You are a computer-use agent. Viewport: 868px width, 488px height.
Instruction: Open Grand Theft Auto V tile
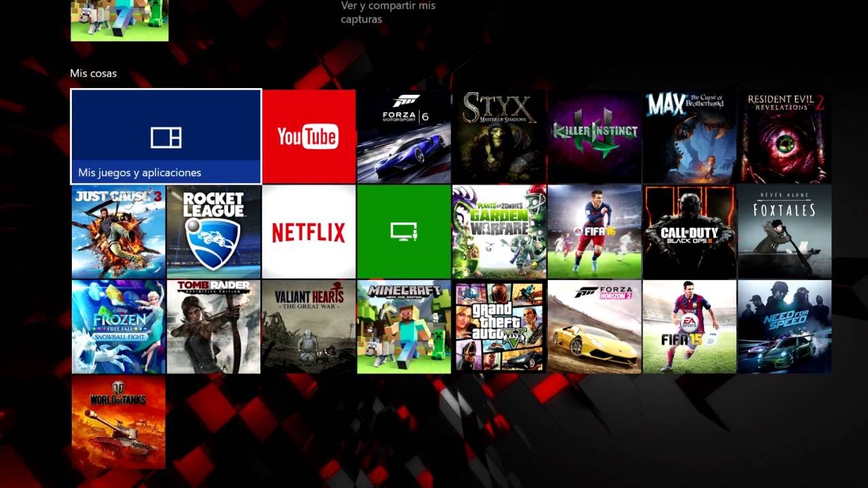pos(499,327)
